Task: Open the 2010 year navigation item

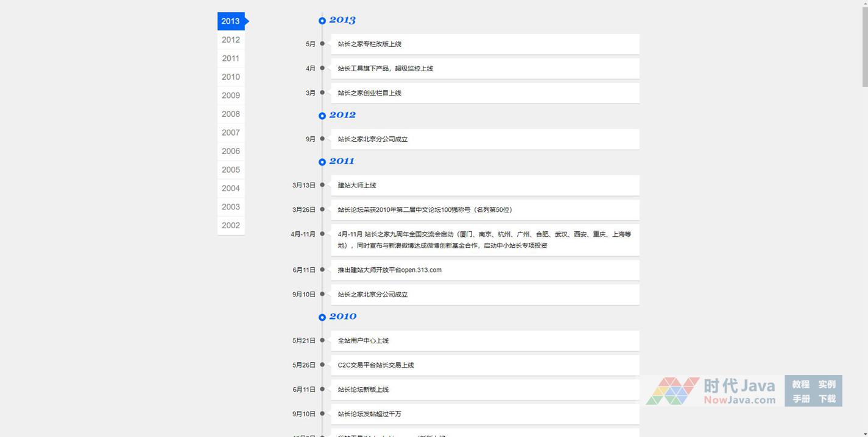Action: [231, 77]
